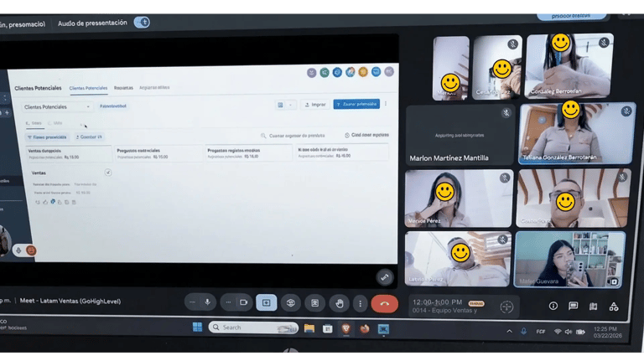This screenshot has height=361, width=644.
Task: Click the mic icon in the dark sidebar
Action: [18, 250]
